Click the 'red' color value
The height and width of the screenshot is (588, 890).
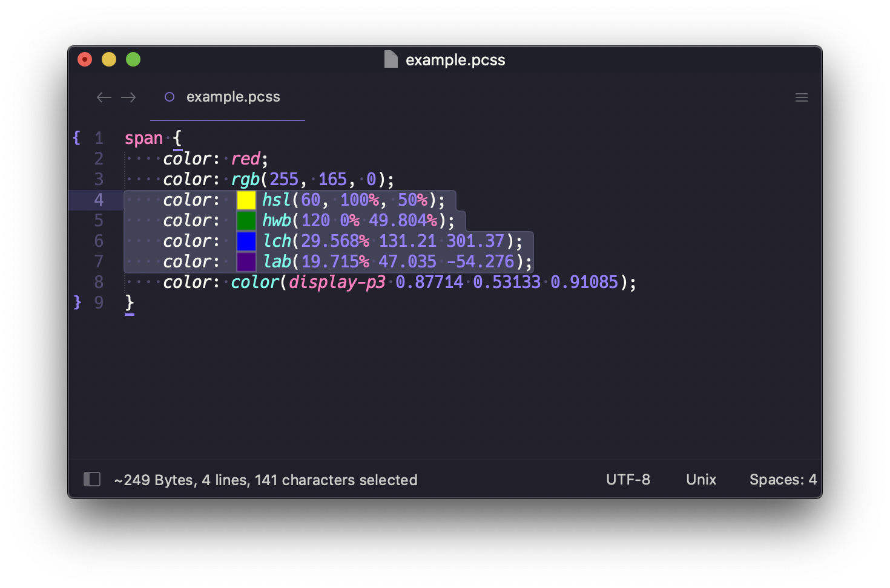tap(245, 158)
